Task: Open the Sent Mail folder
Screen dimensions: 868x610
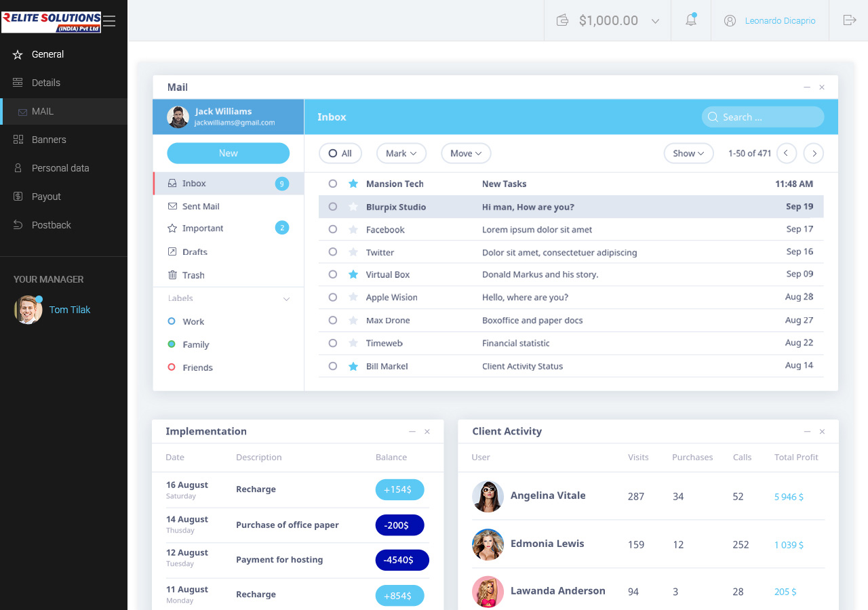Action: (201, 206)
